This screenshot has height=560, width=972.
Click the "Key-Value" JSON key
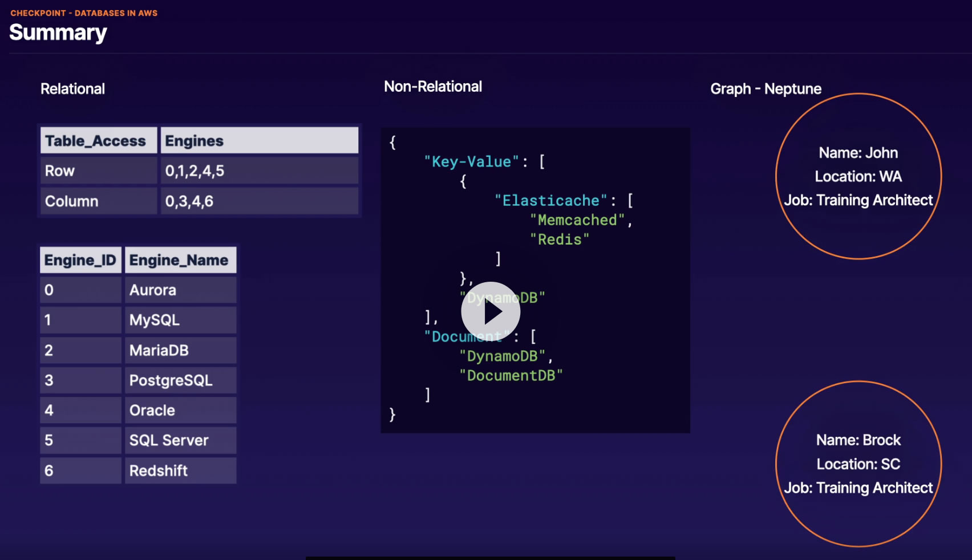point(471,162)
